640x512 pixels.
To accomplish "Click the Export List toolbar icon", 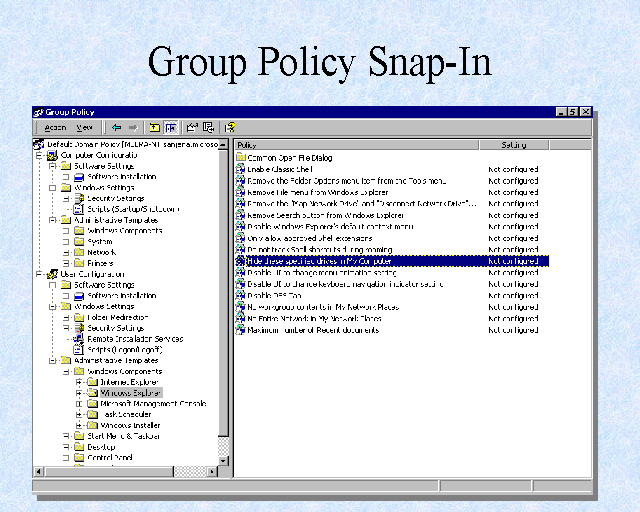I will coord(209,128).
